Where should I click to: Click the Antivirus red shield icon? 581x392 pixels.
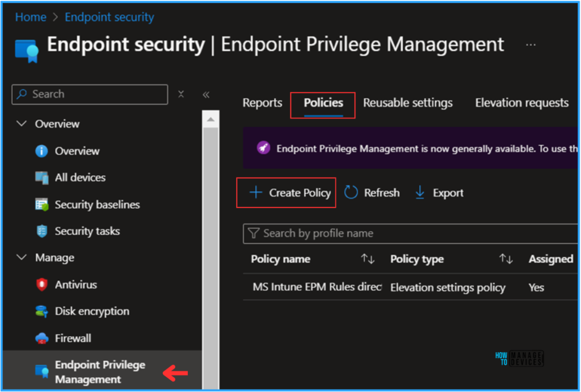point(41,285)
